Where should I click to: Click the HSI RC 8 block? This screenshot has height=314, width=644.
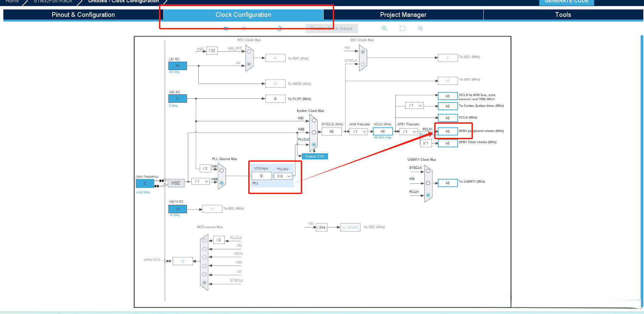(x=178, y=98)
